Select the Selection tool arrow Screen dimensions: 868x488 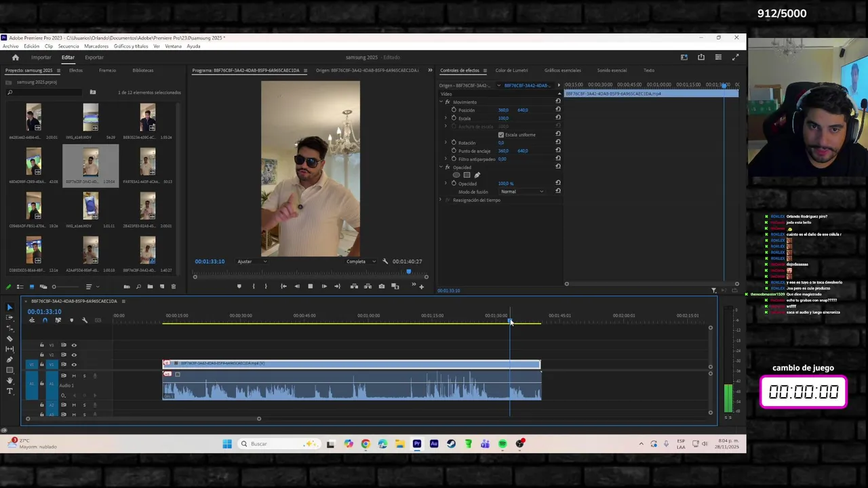pyautogui.click(x=9, y=308)
